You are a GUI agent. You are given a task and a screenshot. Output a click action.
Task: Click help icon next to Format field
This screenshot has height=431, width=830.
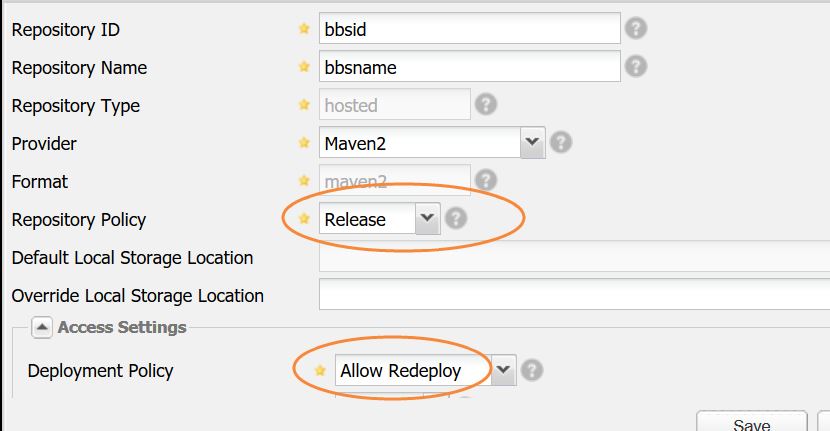point(485,180)
